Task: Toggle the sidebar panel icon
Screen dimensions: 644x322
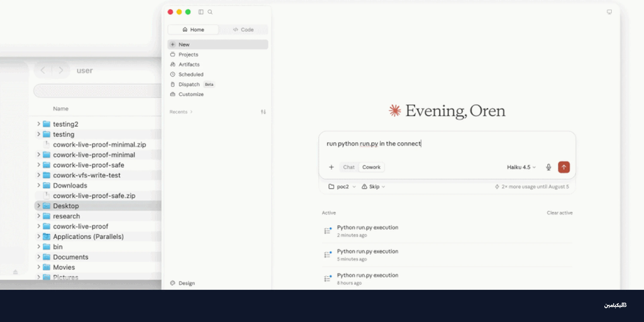Action: (201, 12)
